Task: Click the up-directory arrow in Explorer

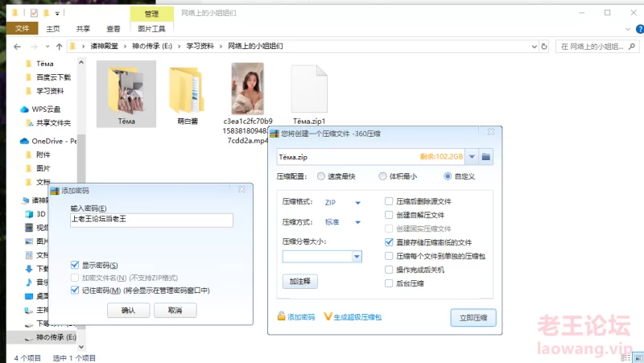Action: click(x=58, y=46)
